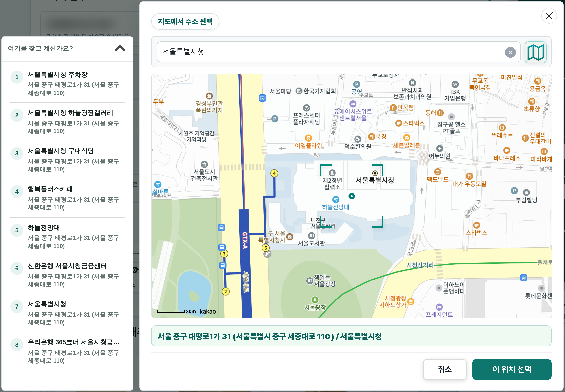Toggle the map view icon button

tap(536, 52)
